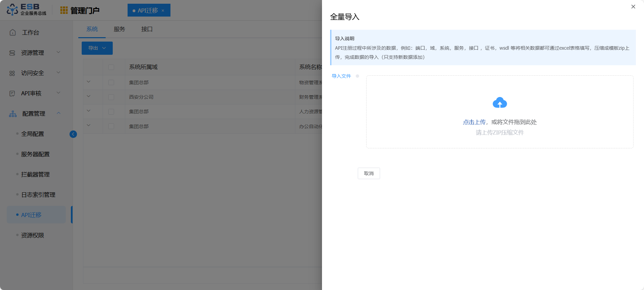The width and height of the screenshot is (644, 290).
Task: Switch to the 接口 tab
Action: [147, 29]
